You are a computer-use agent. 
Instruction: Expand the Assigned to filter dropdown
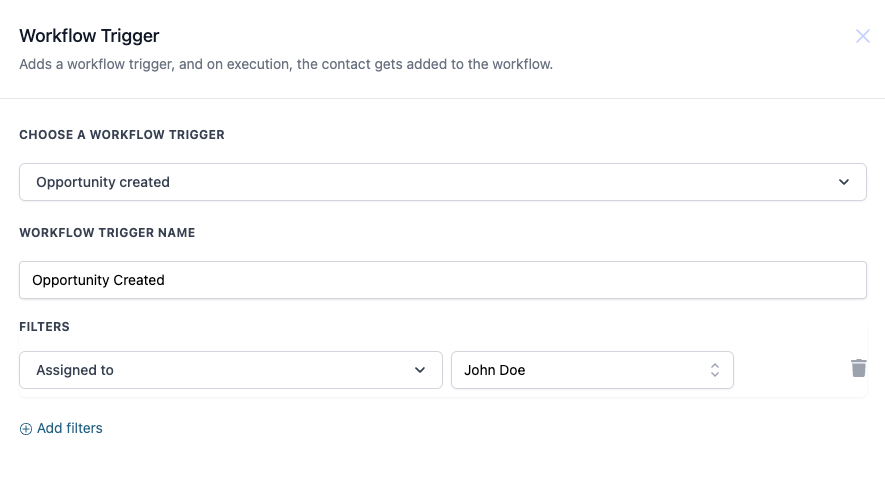pos(231,370)
